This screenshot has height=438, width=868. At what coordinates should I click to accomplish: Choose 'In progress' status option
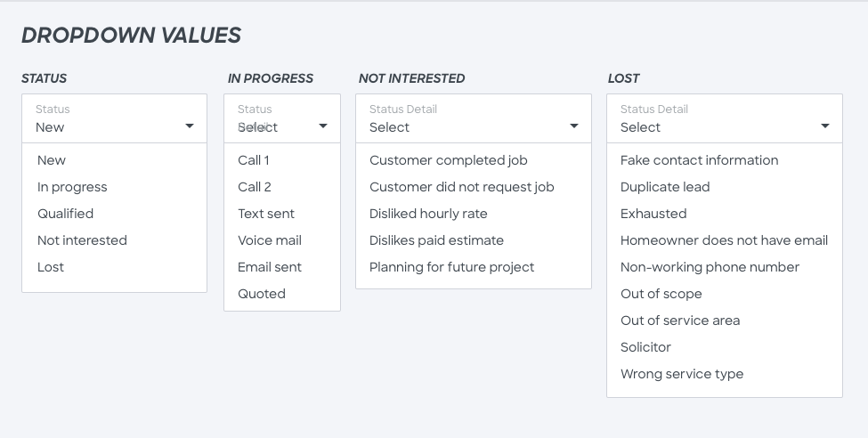[72, 187]
